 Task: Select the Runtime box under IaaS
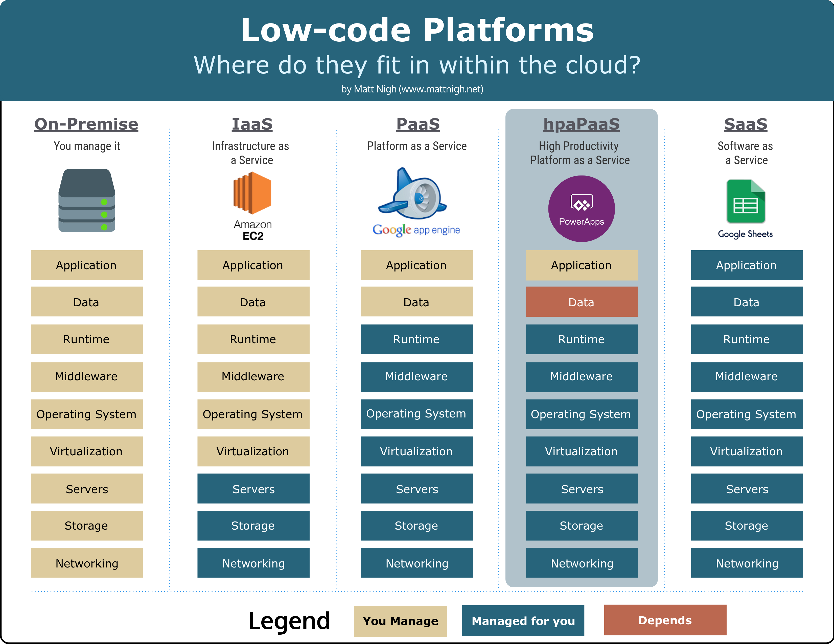pyautogui.click(x=253, y=339)
